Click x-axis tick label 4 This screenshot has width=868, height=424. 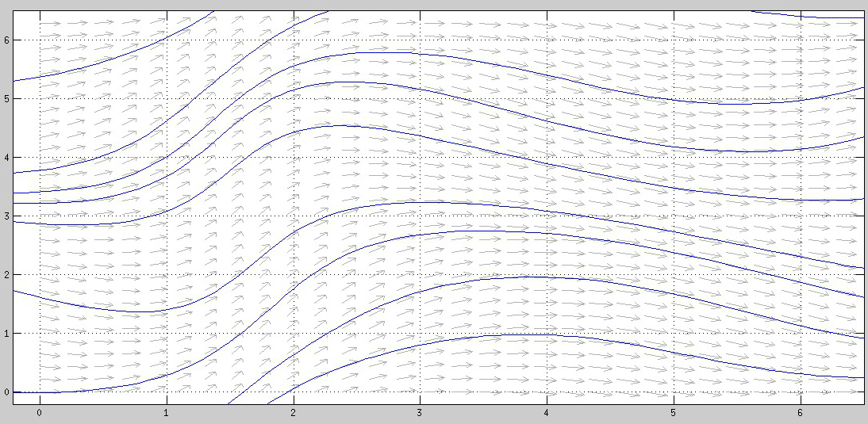tap(547, 413)
